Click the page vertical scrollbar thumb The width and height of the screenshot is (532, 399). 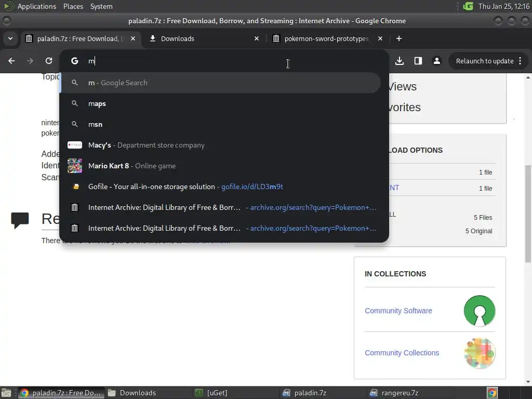tap(528, 214)
